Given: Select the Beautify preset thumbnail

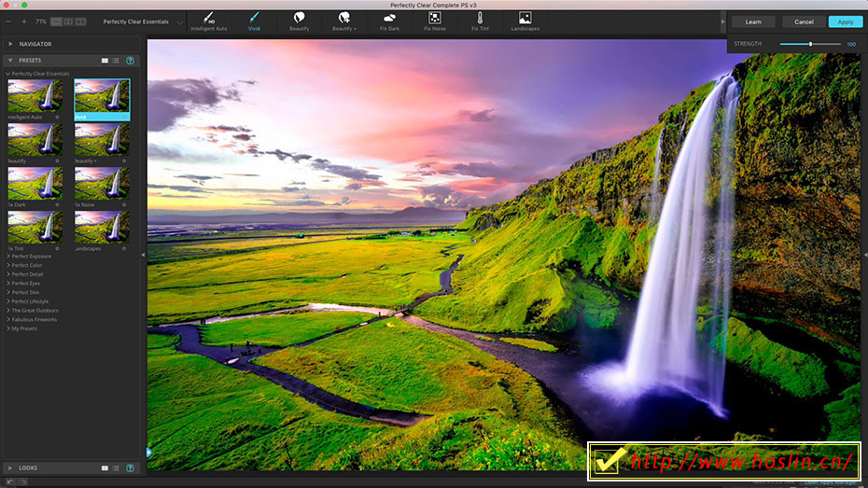Looking at the screenshot, I should (35, 139).
